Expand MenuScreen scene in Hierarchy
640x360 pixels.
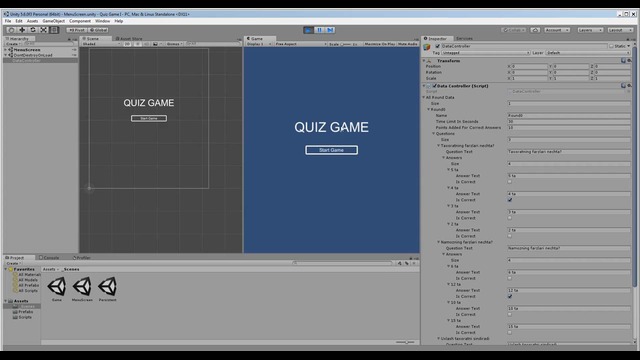pos(6,49)
